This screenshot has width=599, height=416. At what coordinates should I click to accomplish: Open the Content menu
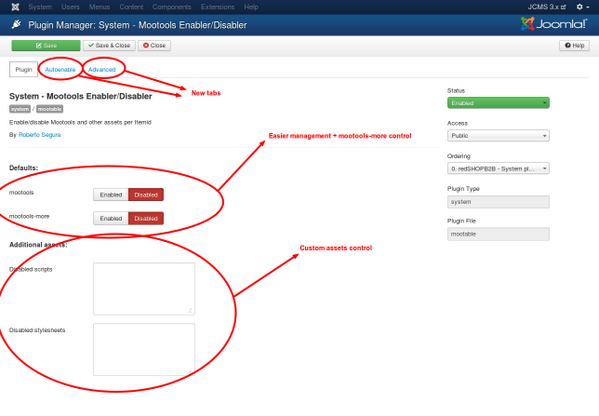pyautogui.click(x=131, y=7)
